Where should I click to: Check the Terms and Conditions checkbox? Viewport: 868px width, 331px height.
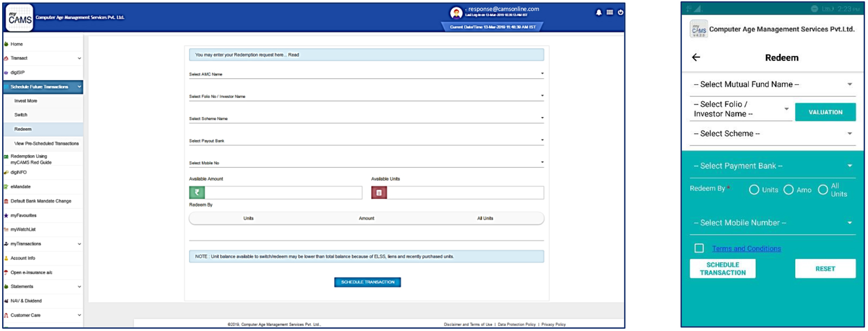point(699,249)
